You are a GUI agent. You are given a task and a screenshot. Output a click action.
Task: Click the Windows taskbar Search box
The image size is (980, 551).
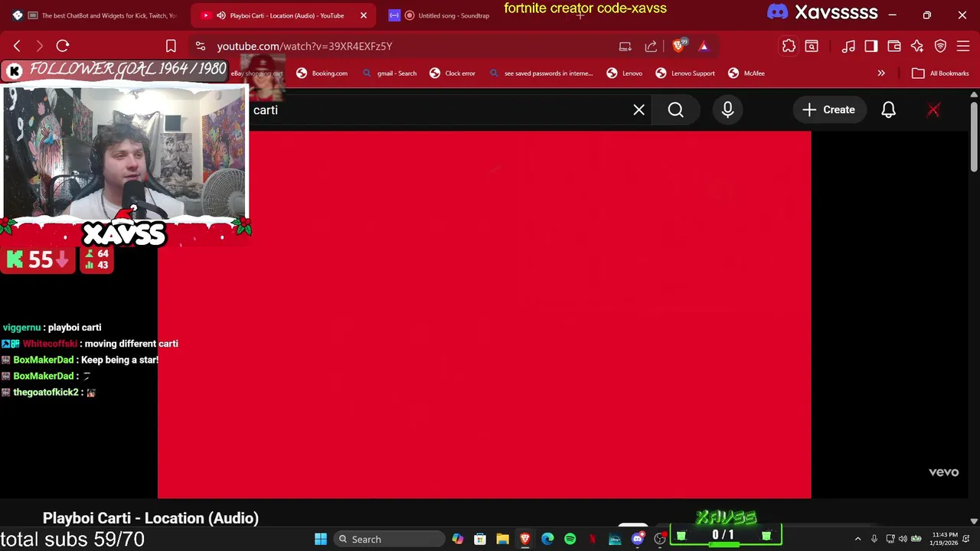tap(389, 539)
